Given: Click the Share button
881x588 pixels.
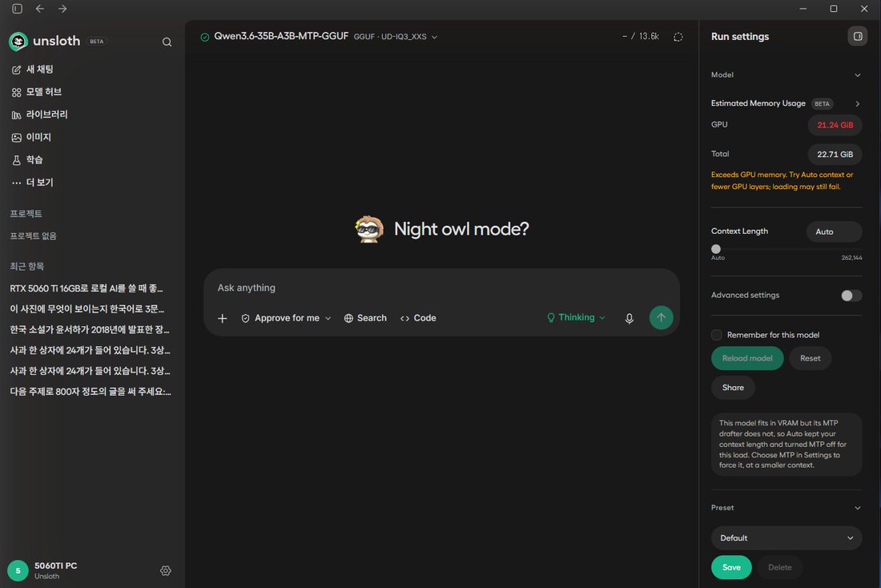Looking at the screenshot, I should (x=733, y=387).
